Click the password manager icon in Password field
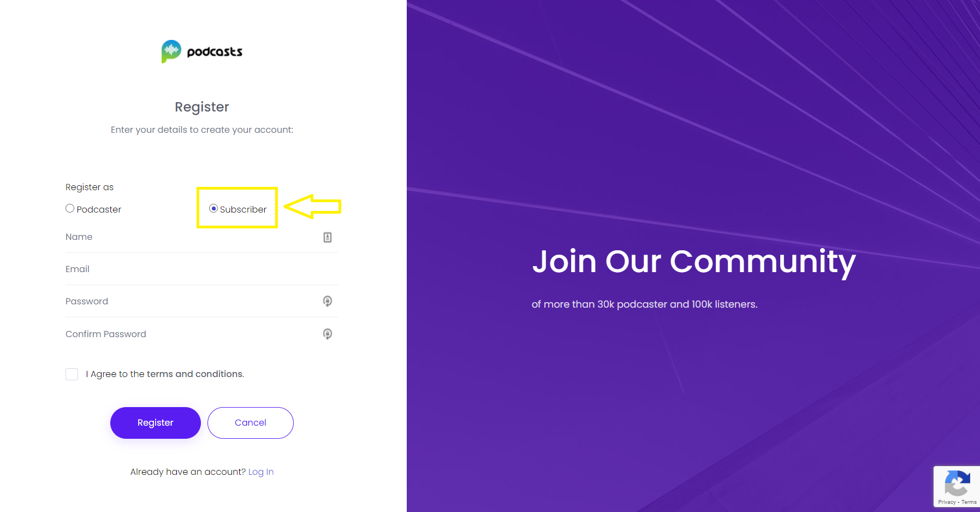 [x=328, y=301]
